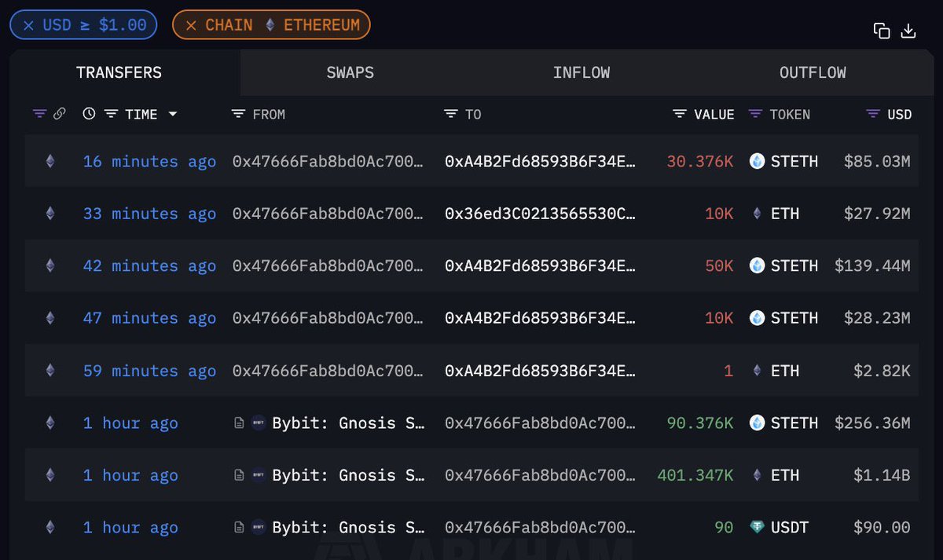Image resolution: width=943 pixels, height=560 pixels.
Task: Click the copy icon above the table
Action: [x=882, y=30]
